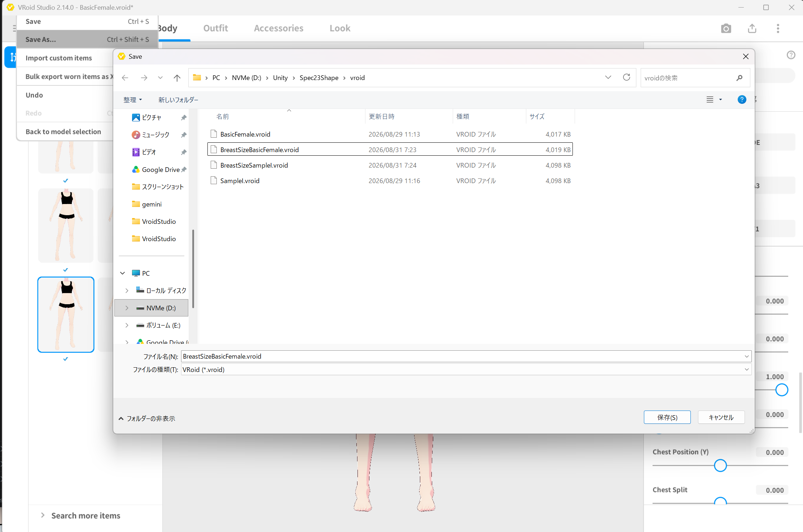This screenshot has width=803, height=532.
Task: Open the ファイルの種類 type dropdown
Action: [747, 369]
